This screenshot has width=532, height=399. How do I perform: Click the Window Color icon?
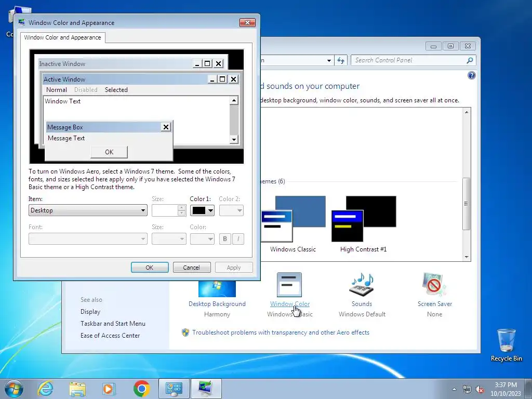(289, 285)
